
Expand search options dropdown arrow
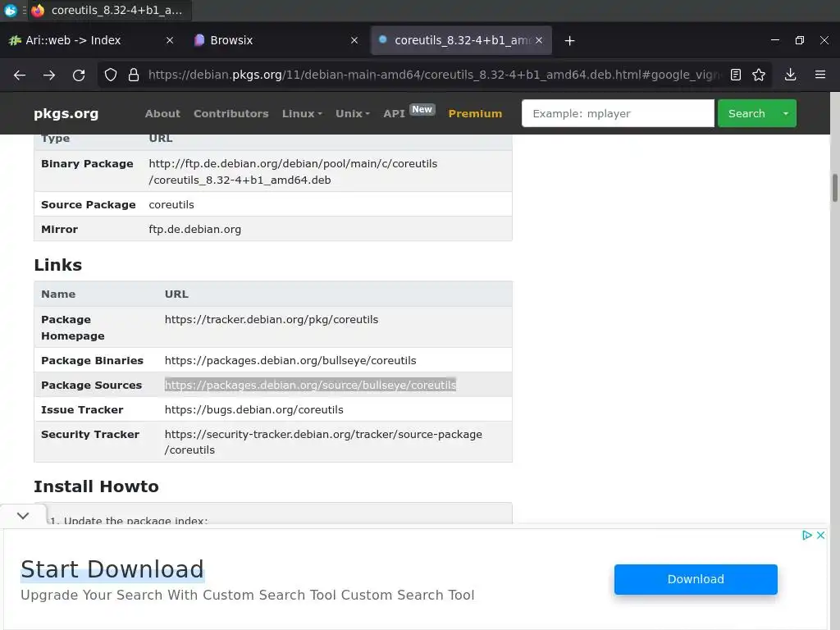click(x=786, y=113)
